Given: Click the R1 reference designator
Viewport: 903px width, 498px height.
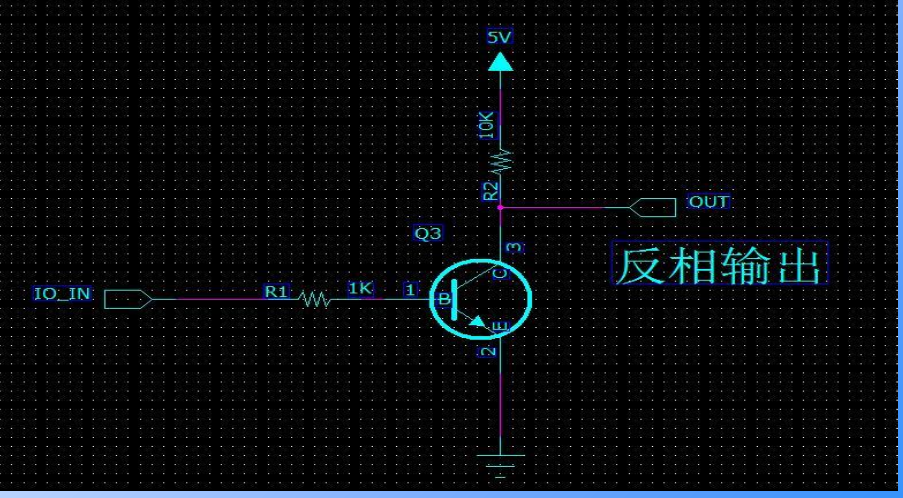Looking at the screenshot, I should coord(276,291).
